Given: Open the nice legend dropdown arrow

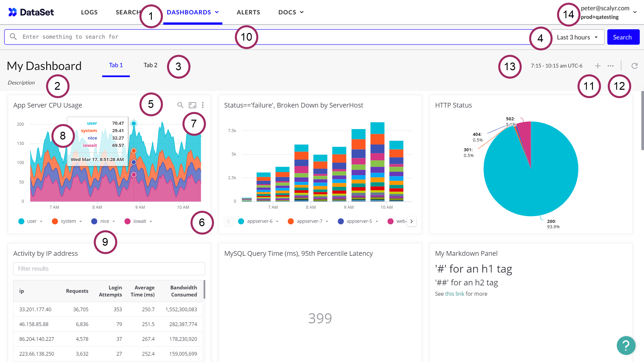Looking at the screenshot, I should tap(114, 221).
